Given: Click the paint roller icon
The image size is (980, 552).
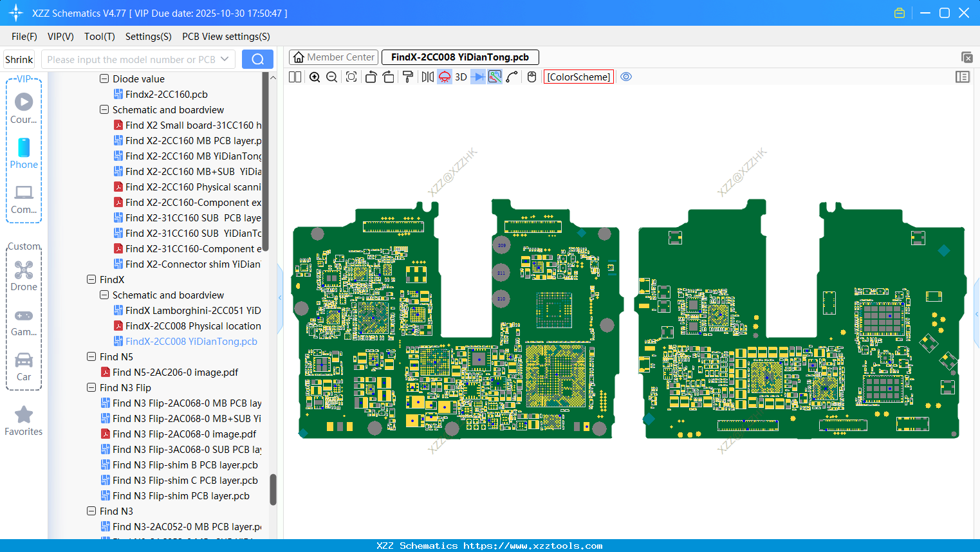Looking at the screenshot, I should [408, 77].
